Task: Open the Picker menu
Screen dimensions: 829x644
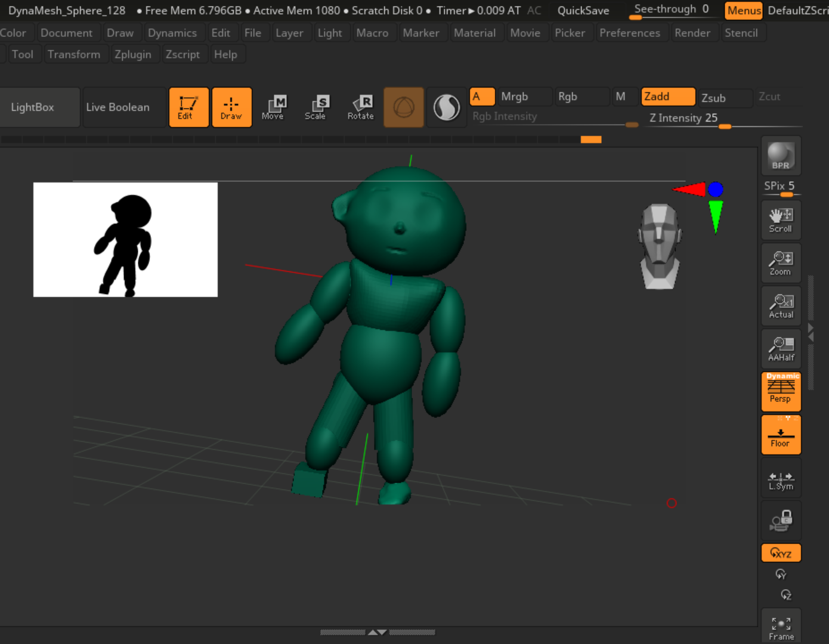Action: tap(570, 33)
